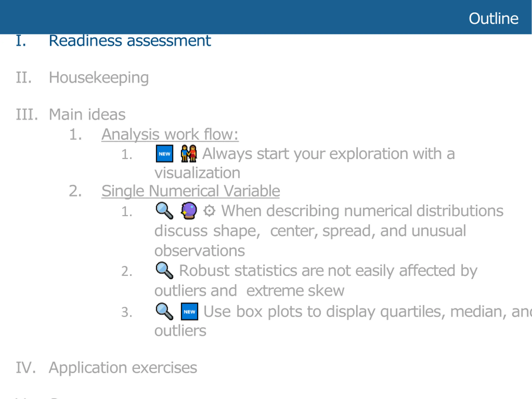Open the "Single Numerical Variable" underlined link
This screenshot has width=532, height=399.
click(191, 191)
